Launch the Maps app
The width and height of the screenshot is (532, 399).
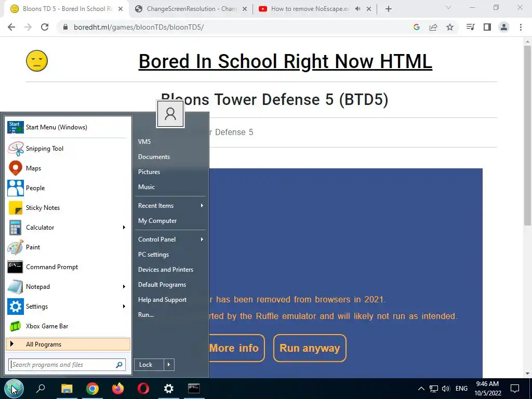[x=68, y=168]
